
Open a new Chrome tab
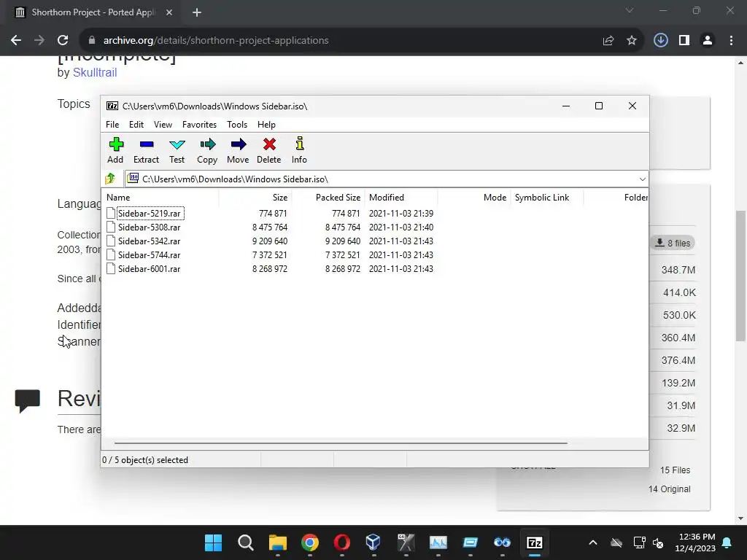[197, 12]
